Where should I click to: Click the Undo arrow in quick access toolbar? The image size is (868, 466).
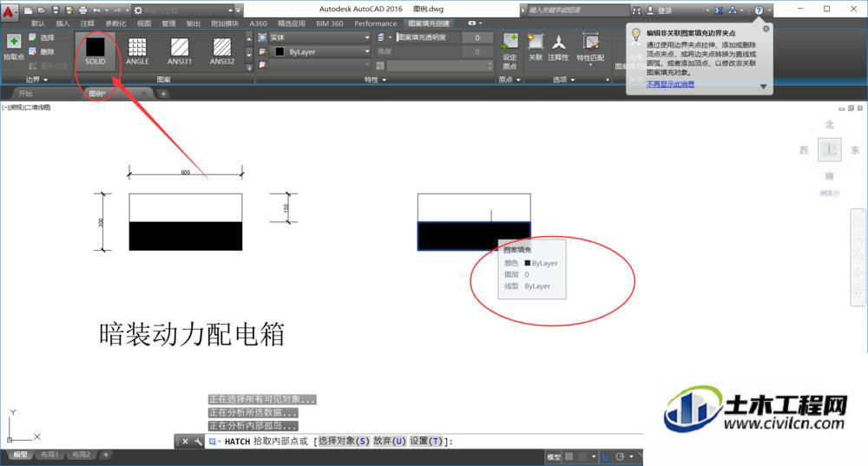(x=97, y=10)
